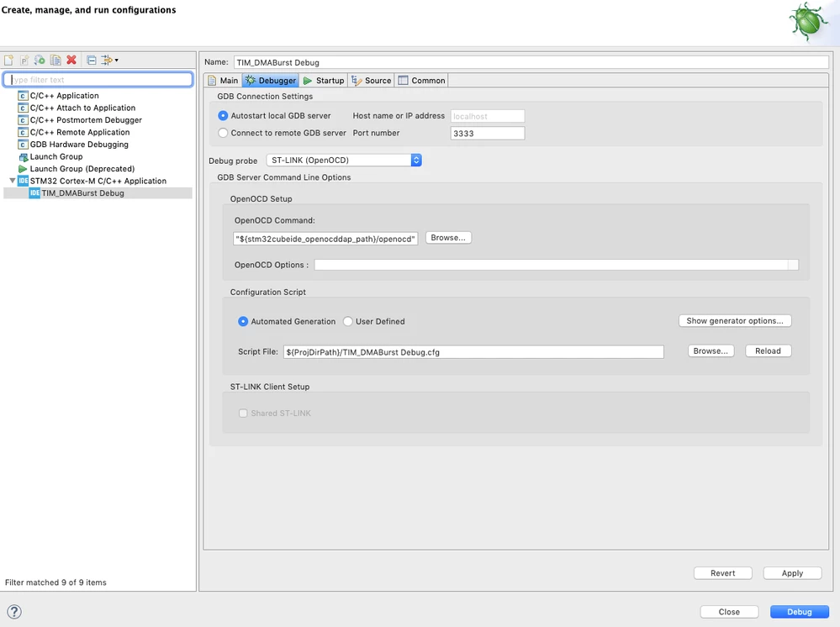This screenshot has width=840, height=627.
Task: Click the New launch configuration icon
Action: pos(8,60)
